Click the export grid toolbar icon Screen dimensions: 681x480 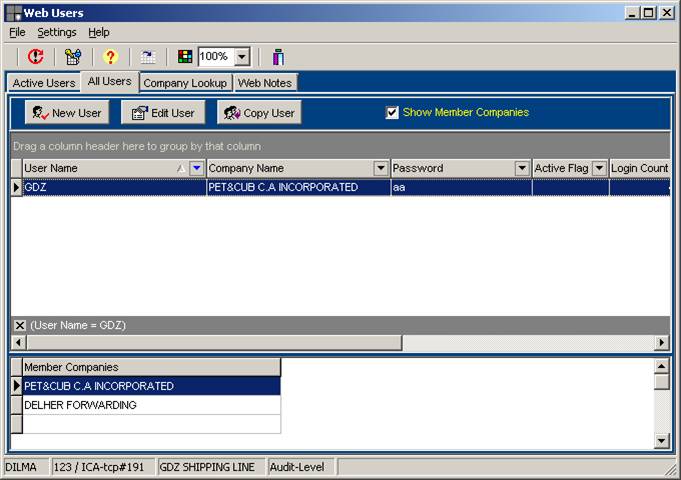(148, 57)
